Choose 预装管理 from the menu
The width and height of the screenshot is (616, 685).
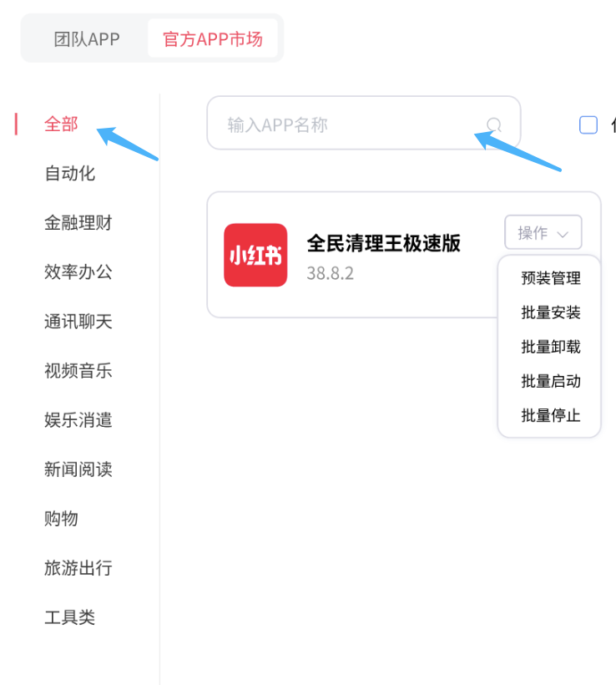551,278
